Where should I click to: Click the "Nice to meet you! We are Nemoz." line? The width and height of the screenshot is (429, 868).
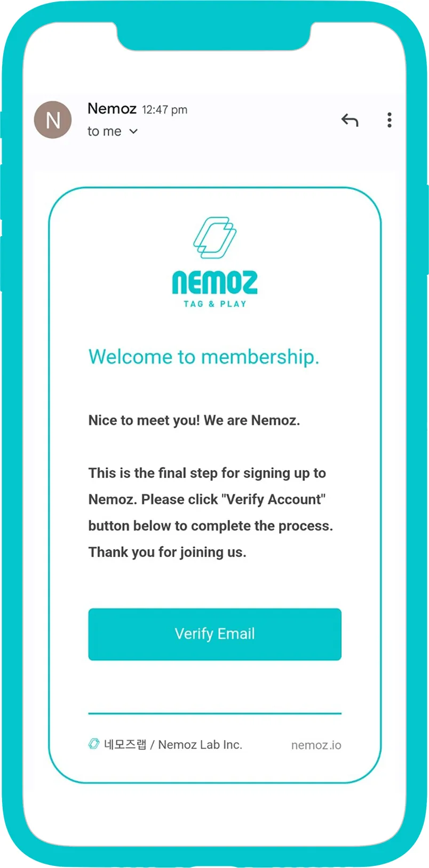[x=194, y=420]
